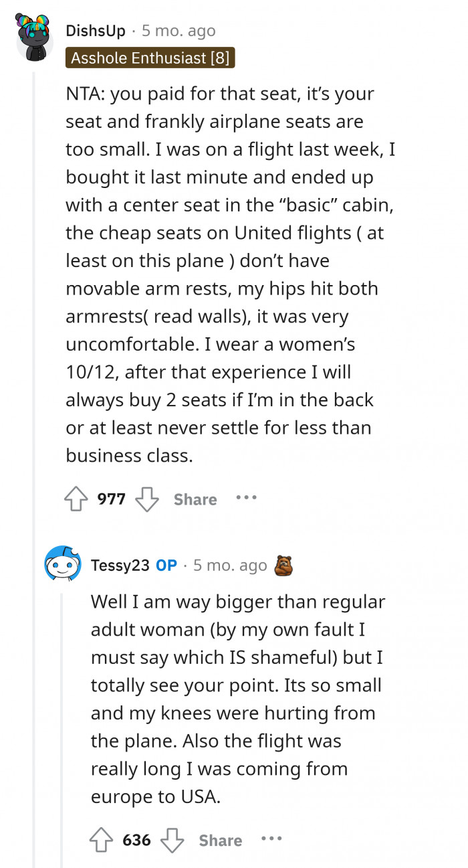Toggle downvote state on the 636 comment
Viewport: 468px width, 868px height.
[172, 839]
